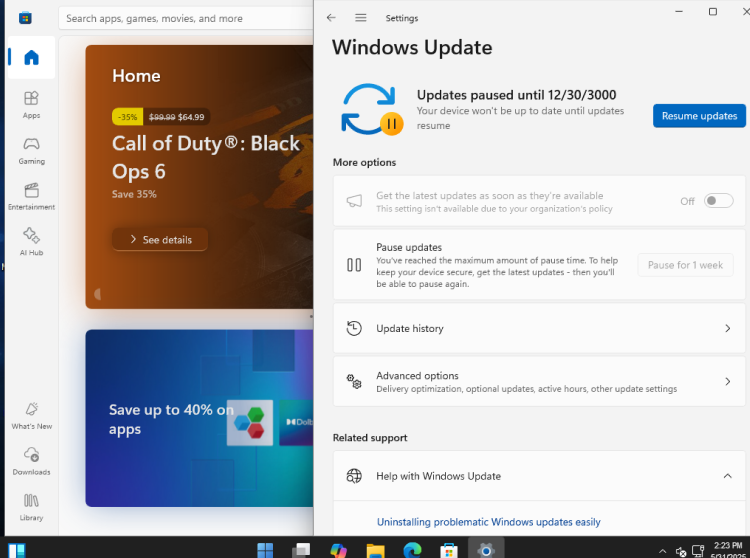Viewport: 750px width, 558px height.
Task: Open What's New in Microsoft Store
Action: [x=31, y=416]
